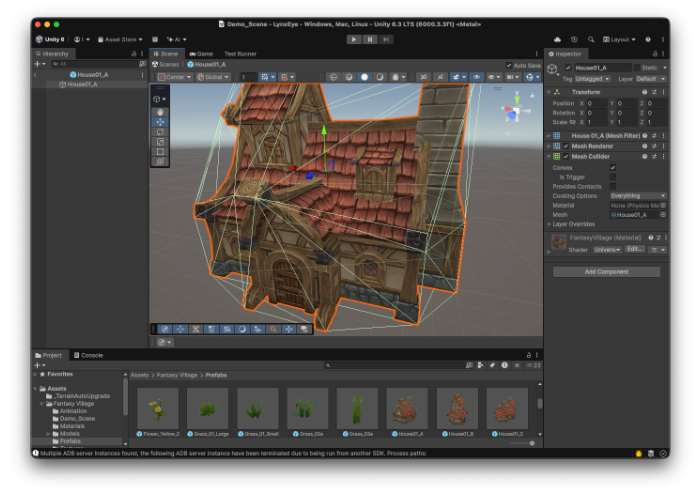Image resolution: width=696 pixels, height=493 pixels.
Task: Collapse the Transform component
Action: [x=550, y=92]
